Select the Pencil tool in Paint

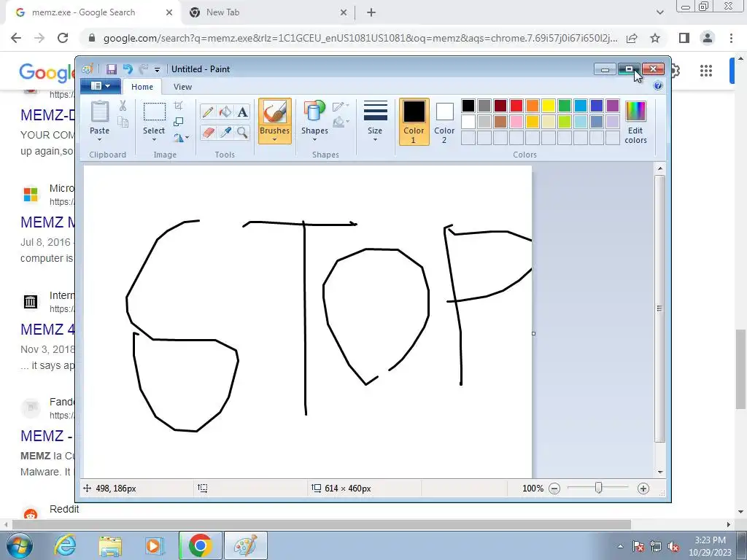[207, 112]
